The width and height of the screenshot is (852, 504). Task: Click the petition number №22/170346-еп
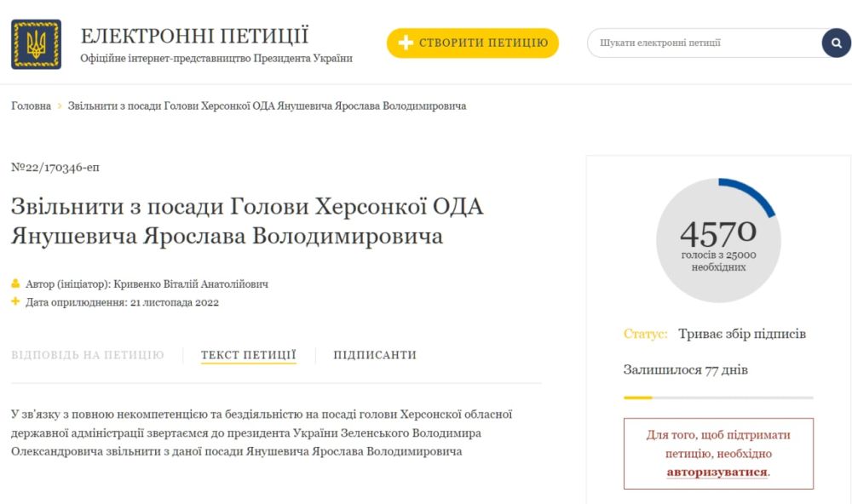pos(55,168)
